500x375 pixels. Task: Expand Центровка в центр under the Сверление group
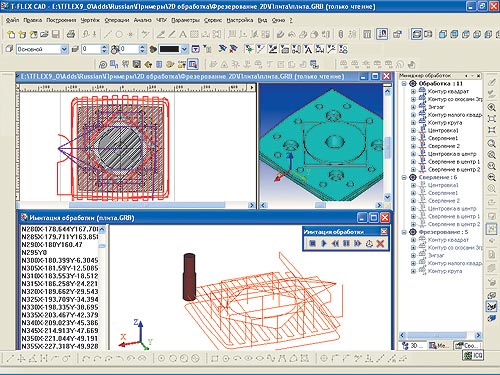pos(413,209)
